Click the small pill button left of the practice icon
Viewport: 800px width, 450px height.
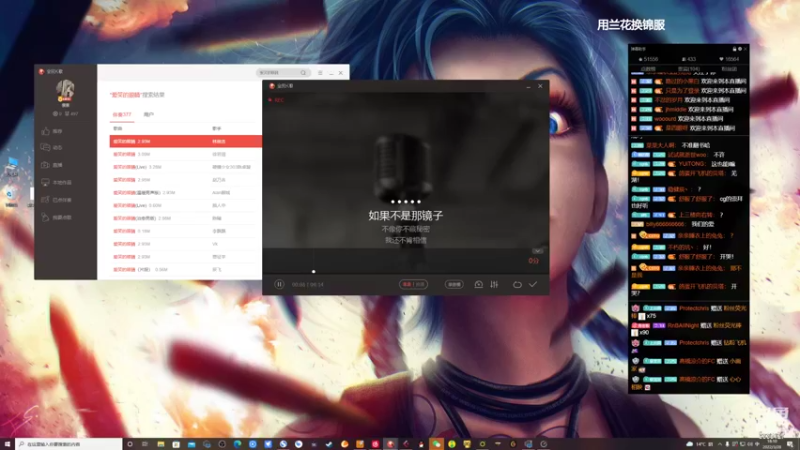click(454, 284)
